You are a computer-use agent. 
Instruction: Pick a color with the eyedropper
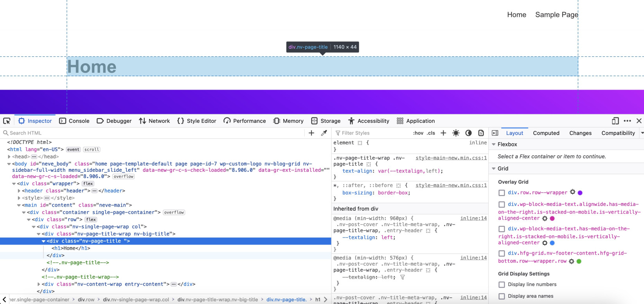(324, 133)
